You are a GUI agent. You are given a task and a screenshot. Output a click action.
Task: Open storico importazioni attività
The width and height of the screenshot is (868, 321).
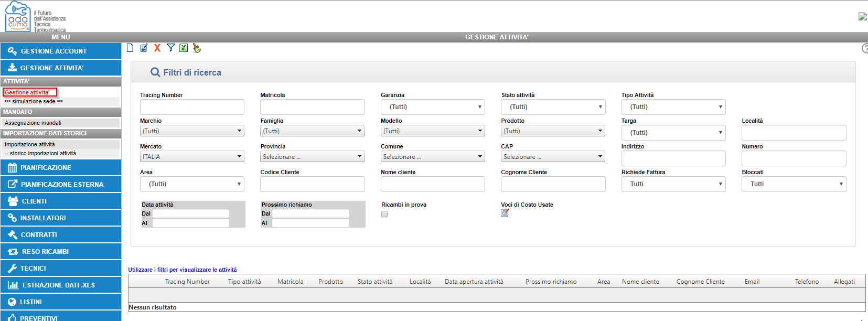click(40, 153)
